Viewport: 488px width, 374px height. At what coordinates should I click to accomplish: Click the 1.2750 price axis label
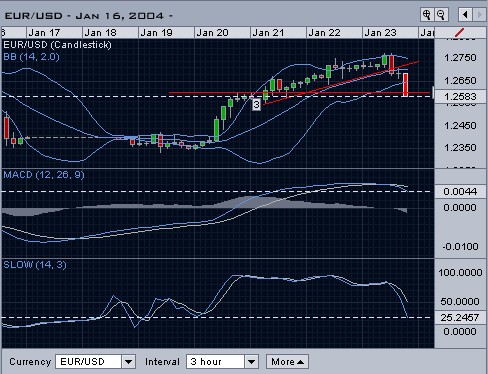coord(460,58)
